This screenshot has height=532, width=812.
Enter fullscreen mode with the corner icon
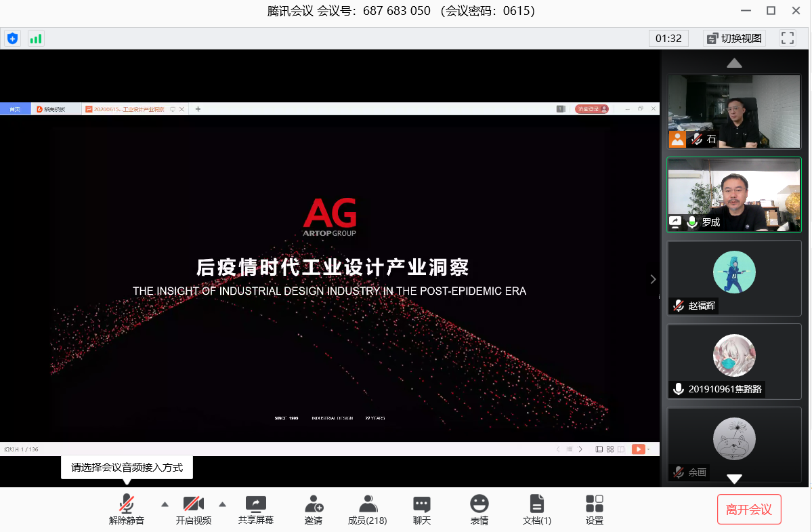pos(787,38)
